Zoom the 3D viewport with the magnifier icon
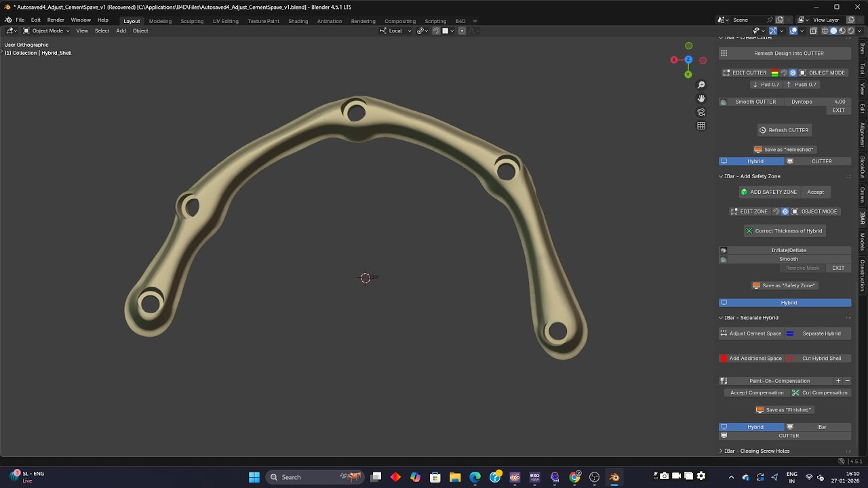Screen dimensions: 868x488 click(x=701, y=85)
